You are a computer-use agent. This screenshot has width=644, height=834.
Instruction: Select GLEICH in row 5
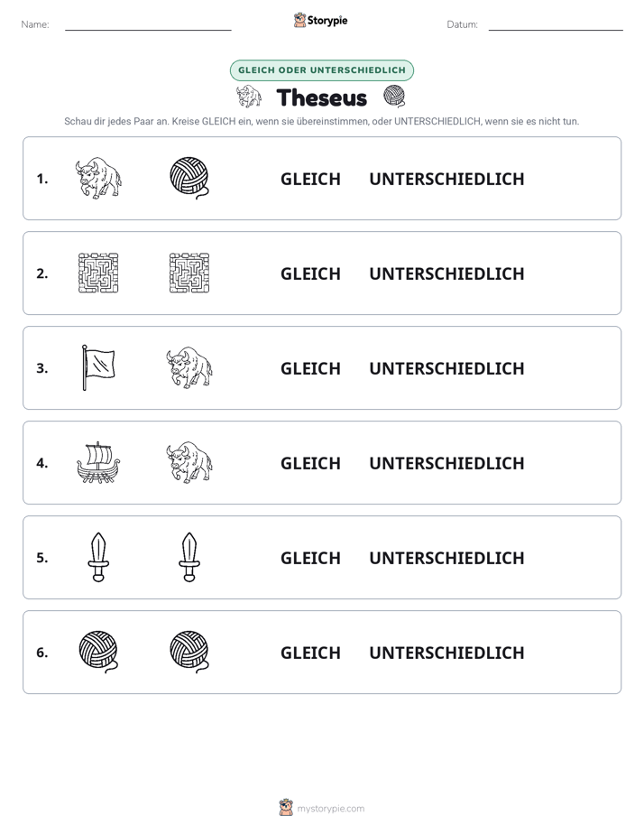[310, 558]
